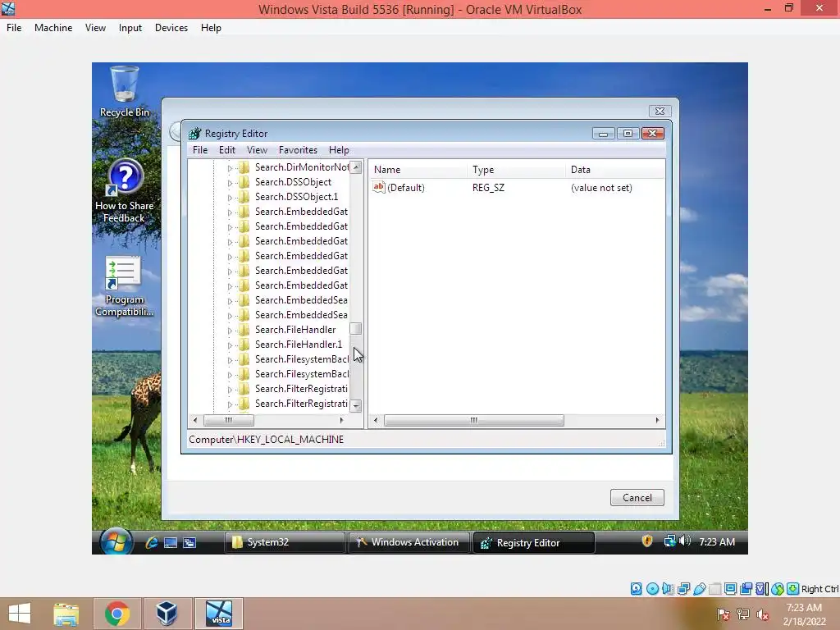Open Registry Editor View menu
840x630 pixels.
[257, 150]
